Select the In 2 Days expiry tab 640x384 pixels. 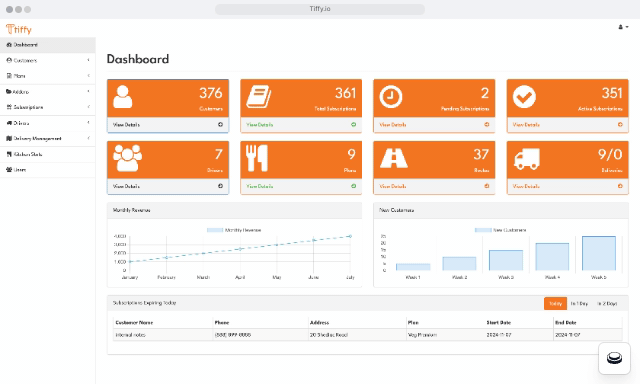click(x=607, y=304)
